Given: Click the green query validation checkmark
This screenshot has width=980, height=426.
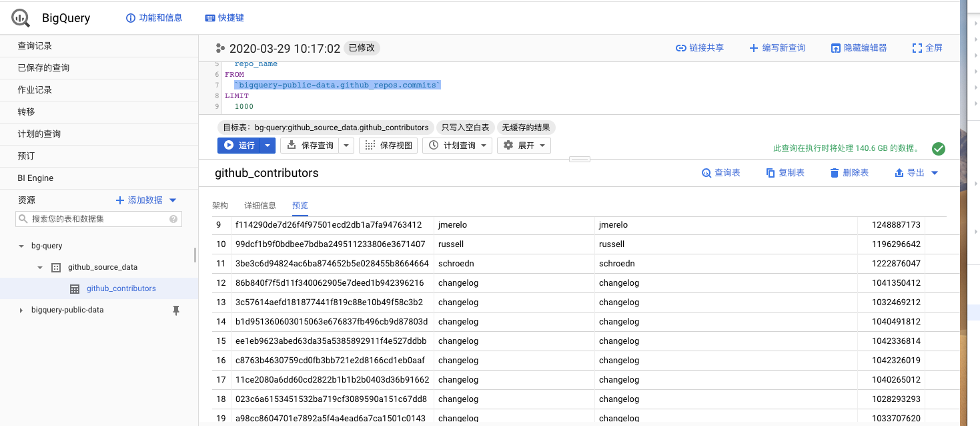Looking at the screenshot, I should tap(939, 149).
